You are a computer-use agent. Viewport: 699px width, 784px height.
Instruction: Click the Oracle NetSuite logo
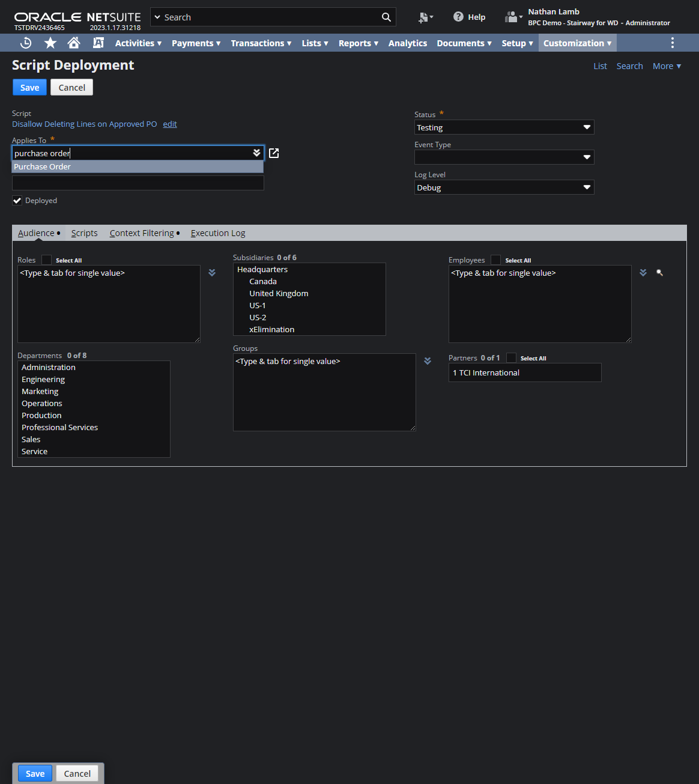(x=77, y=17)
